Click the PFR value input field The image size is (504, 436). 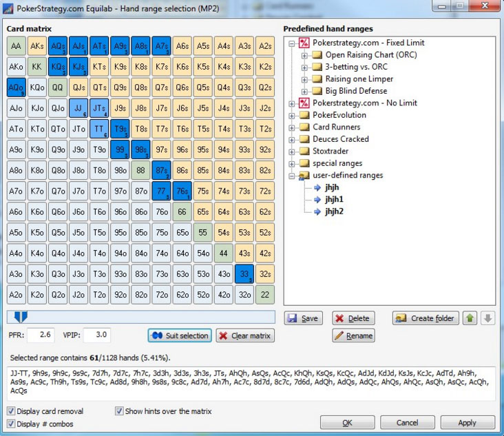tap(43, 335)
